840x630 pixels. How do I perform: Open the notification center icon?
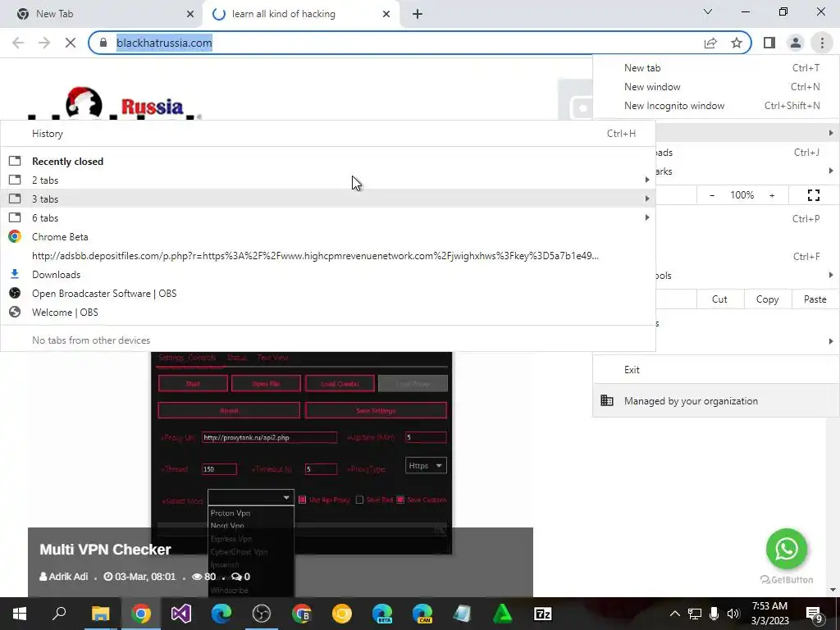pos(814,614)
